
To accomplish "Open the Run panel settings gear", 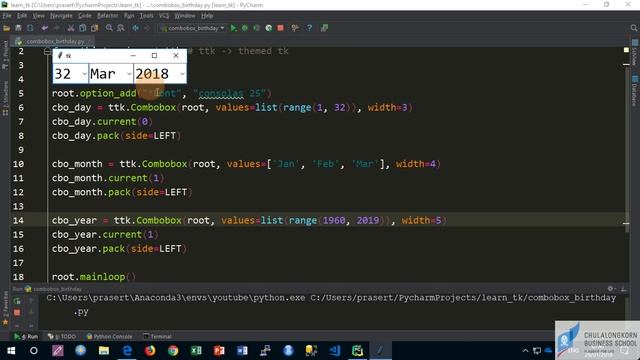I will [x=611, y=289].
